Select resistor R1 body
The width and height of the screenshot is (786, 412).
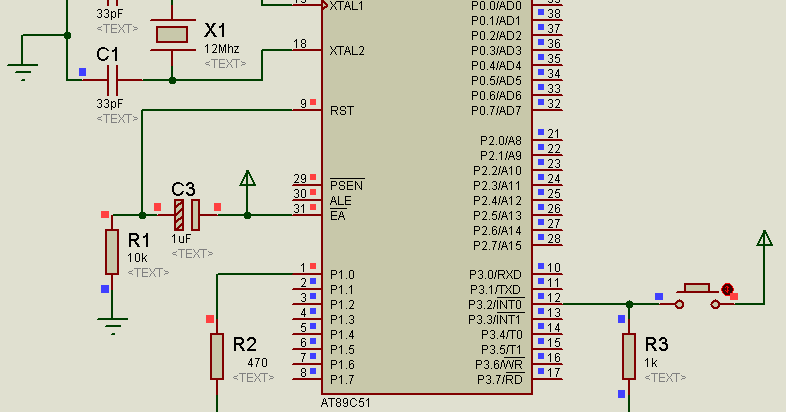112,252
